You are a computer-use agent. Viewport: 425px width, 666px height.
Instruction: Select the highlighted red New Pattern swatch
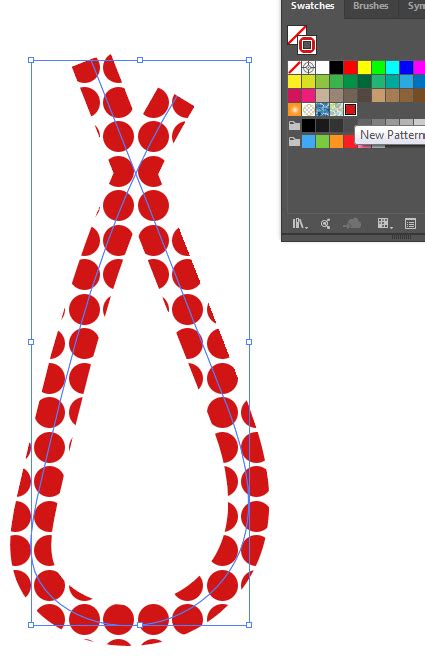pos(350,110)
